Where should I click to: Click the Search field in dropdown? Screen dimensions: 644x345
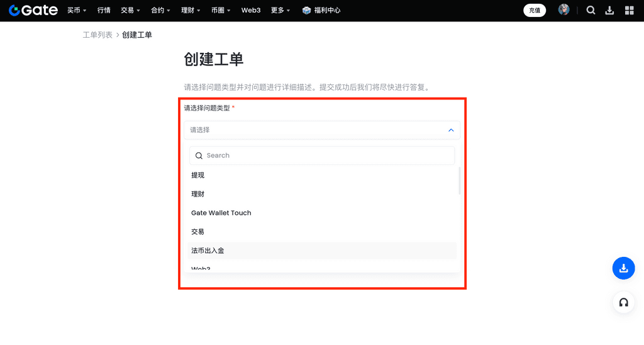coord(322,156)
